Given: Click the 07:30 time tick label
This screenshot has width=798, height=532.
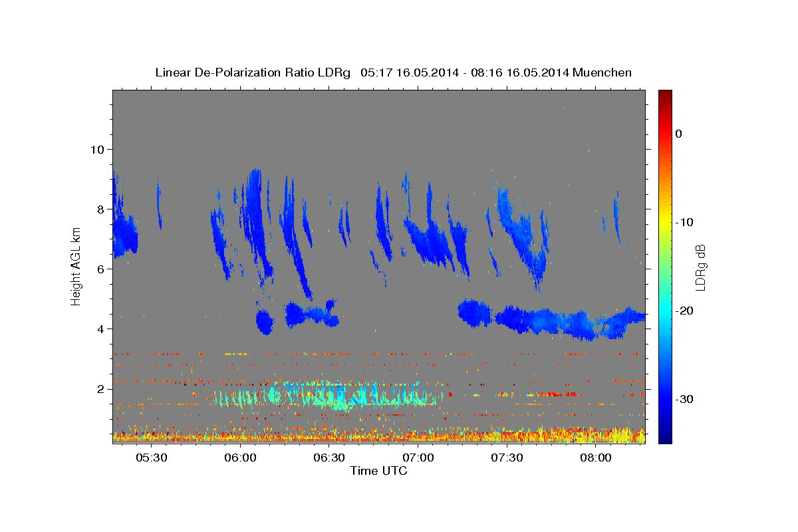Looking at the screenshot, I should [507, 458].
